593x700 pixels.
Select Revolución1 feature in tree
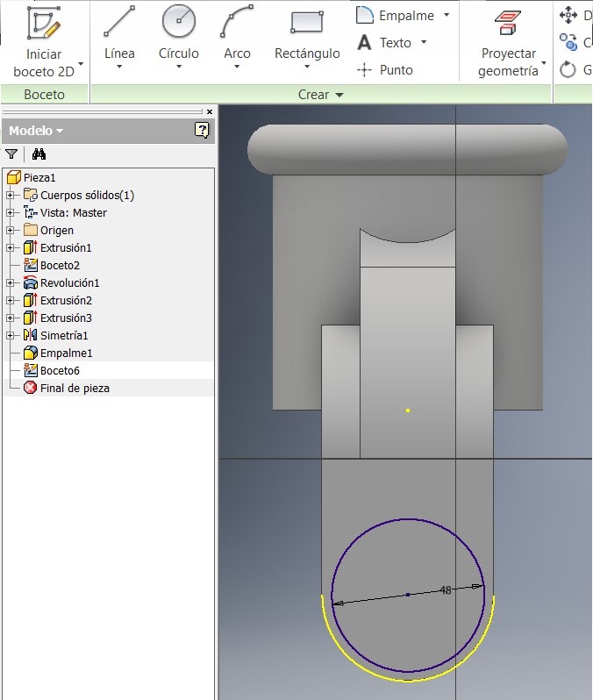(69, 283)
